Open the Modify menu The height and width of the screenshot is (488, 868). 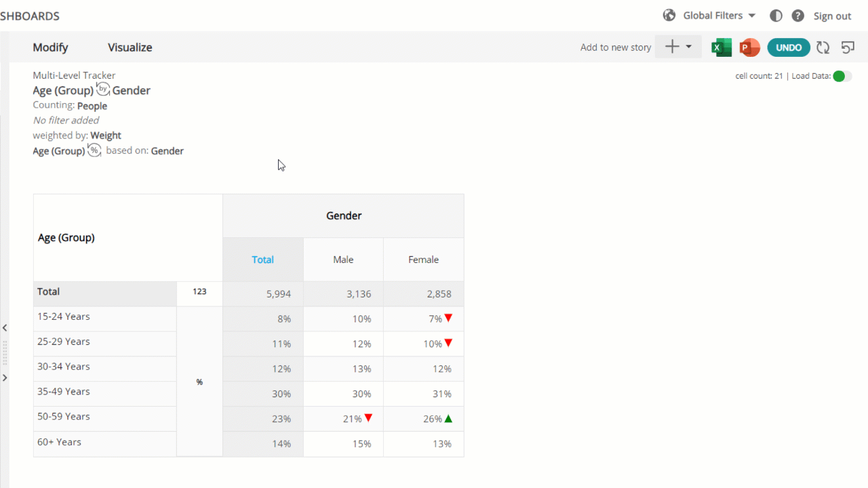(51, 47)
